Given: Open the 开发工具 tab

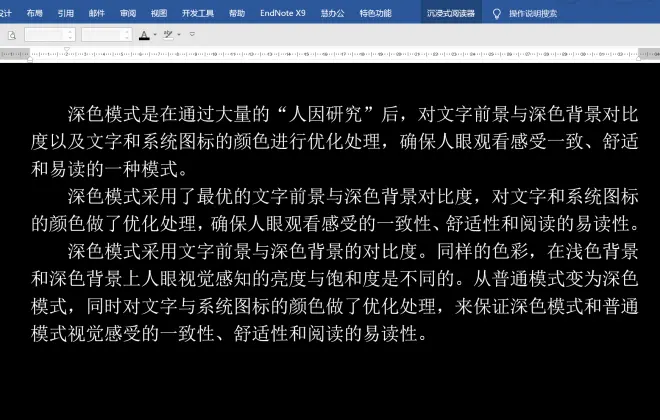Looking at the screenshot, I should (198, 13).
